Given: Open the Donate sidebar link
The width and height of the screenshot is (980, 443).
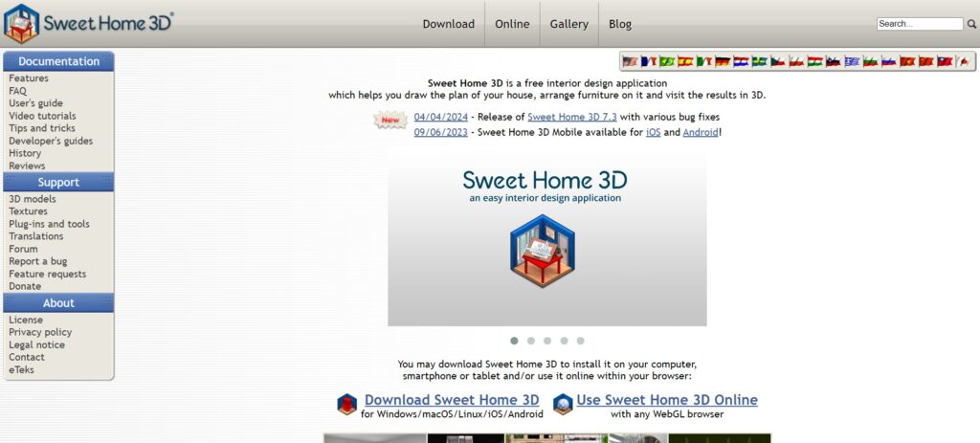Looking at the screenshot, I should (x=25, y=286).
